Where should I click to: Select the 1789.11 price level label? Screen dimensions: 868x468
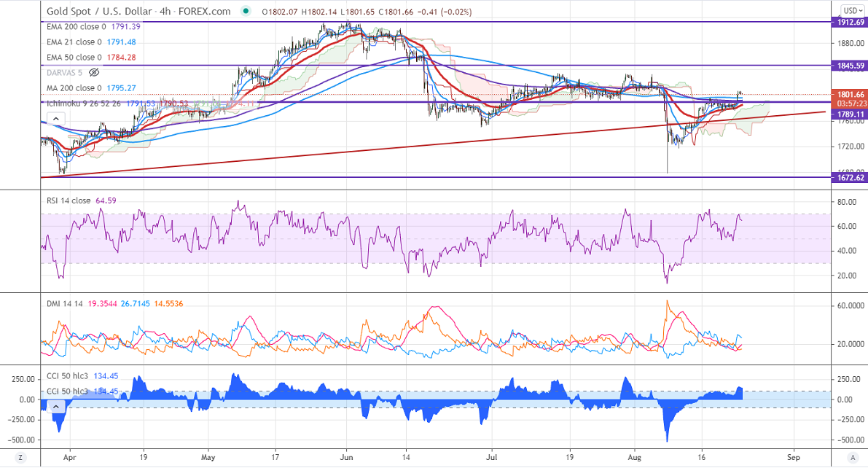pyautogui.click(x=849, y=114)
